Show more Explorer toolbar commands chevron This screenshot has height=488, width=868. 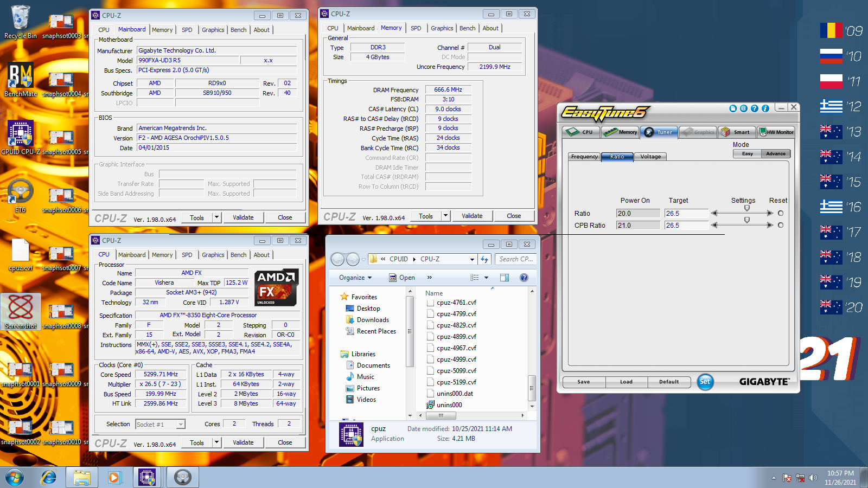point(430,278)
